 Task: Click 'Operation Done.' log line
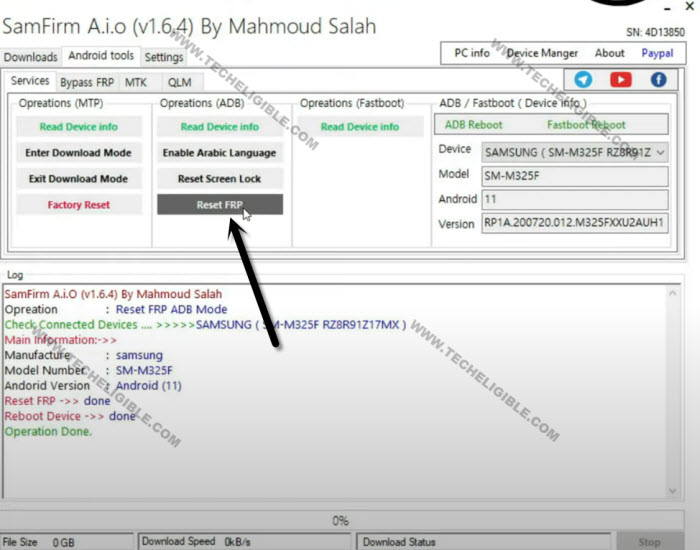(x=48, y=432)
